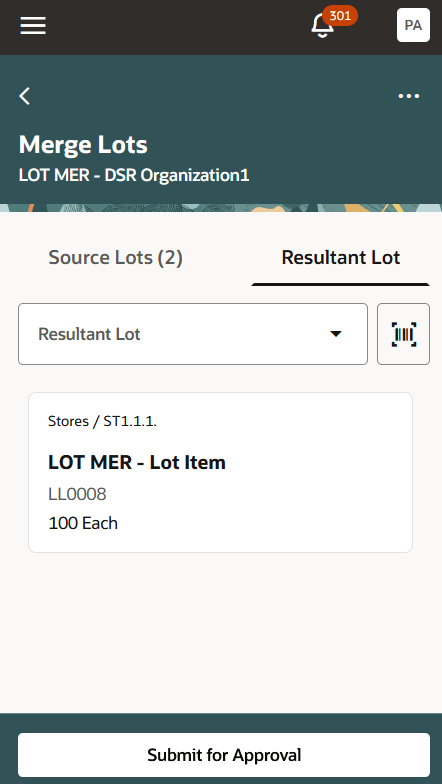Viewport: 442px width, 784px height.
Task: Click the decorative banner strip below the header
Action: click(221, 208)
